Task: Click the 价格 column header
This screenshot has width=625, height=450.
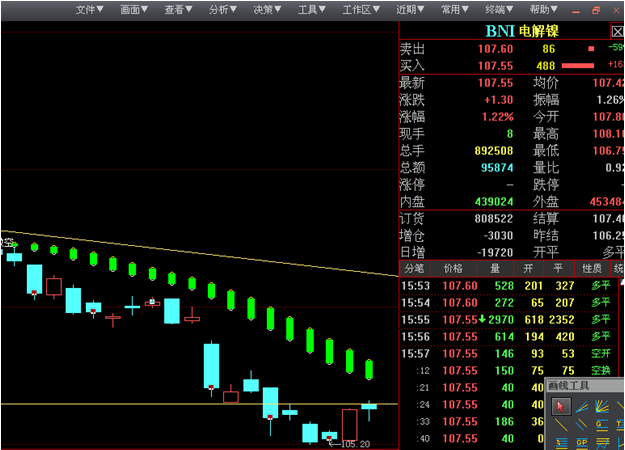Action: pos(454,269)
